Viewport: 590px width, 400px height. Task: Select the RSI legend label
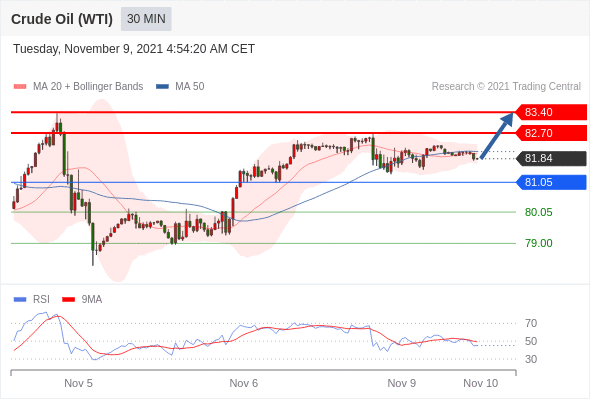point(41,300)
